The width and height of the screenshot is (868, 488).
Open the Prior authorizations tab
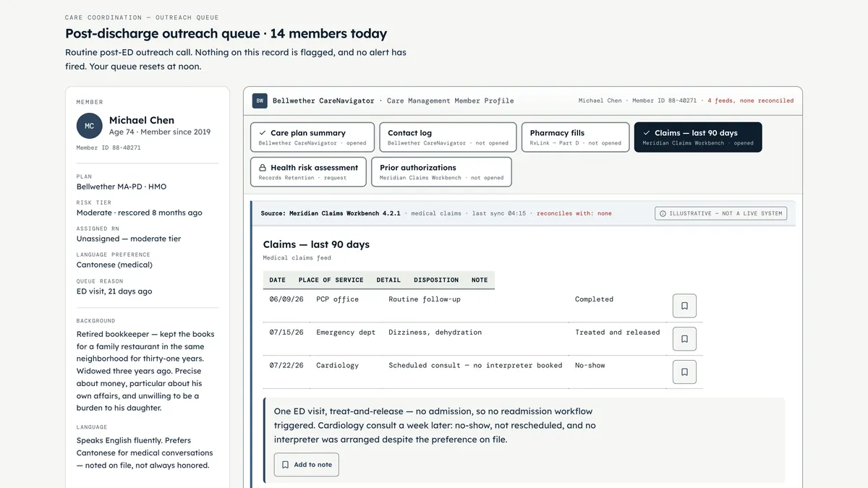(441, 172)
